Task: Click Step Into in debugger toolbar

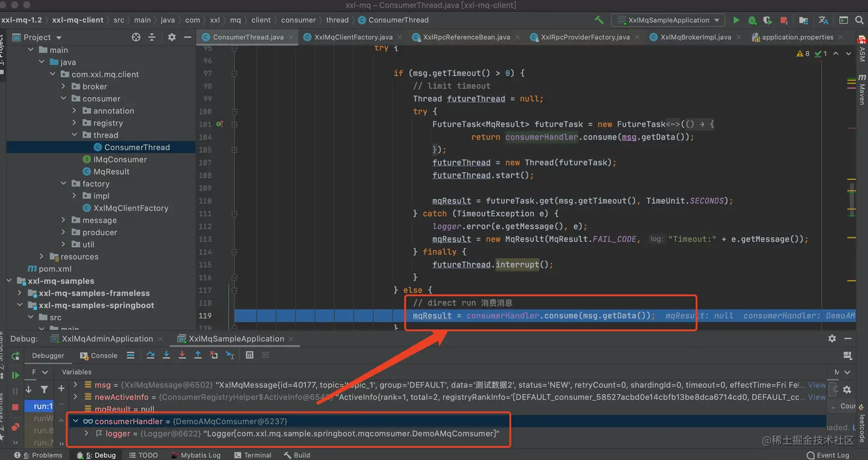Action: tap(166, 355)
